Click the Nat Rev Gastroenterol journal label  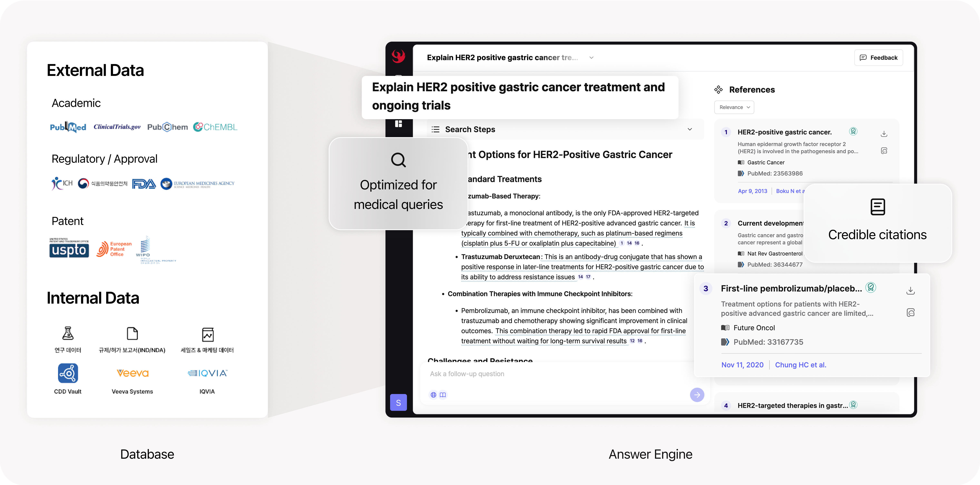point(775,254)
